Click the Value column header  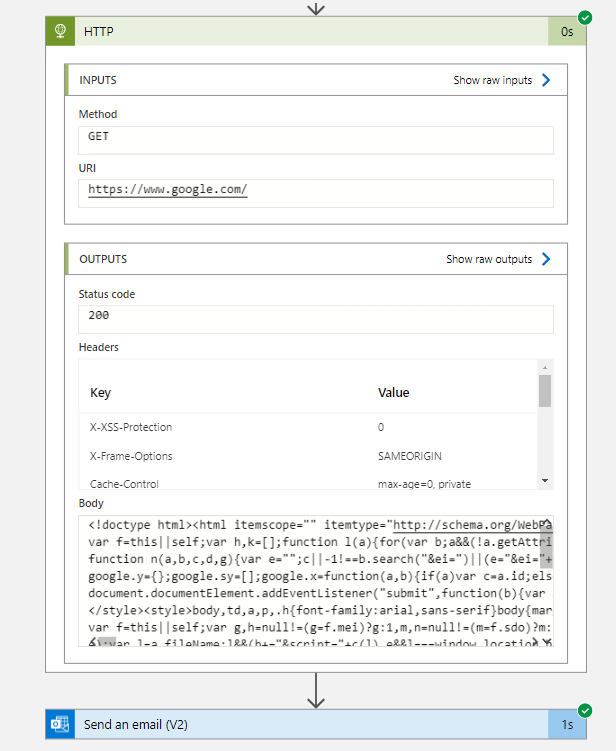[x=394, y=393]
